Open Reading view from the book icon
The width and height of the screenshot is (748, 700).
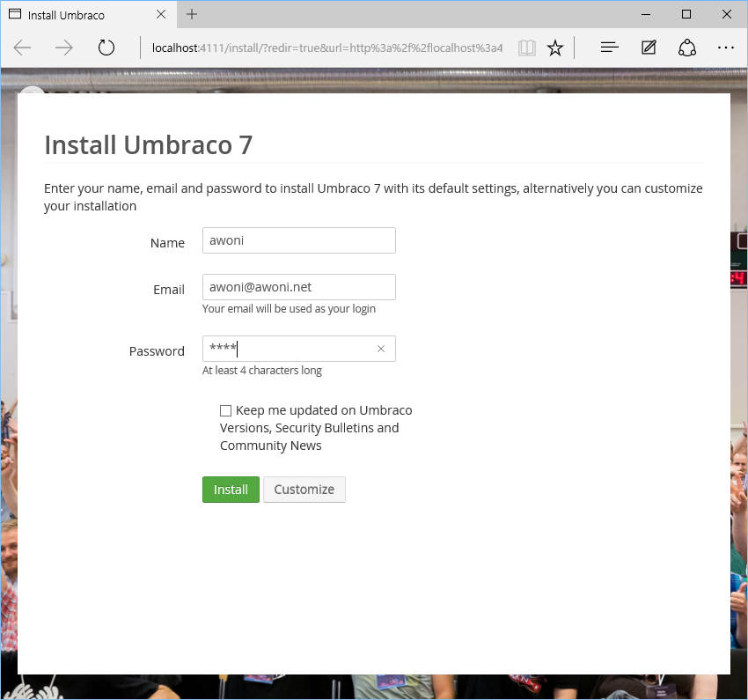click(526, 48)
